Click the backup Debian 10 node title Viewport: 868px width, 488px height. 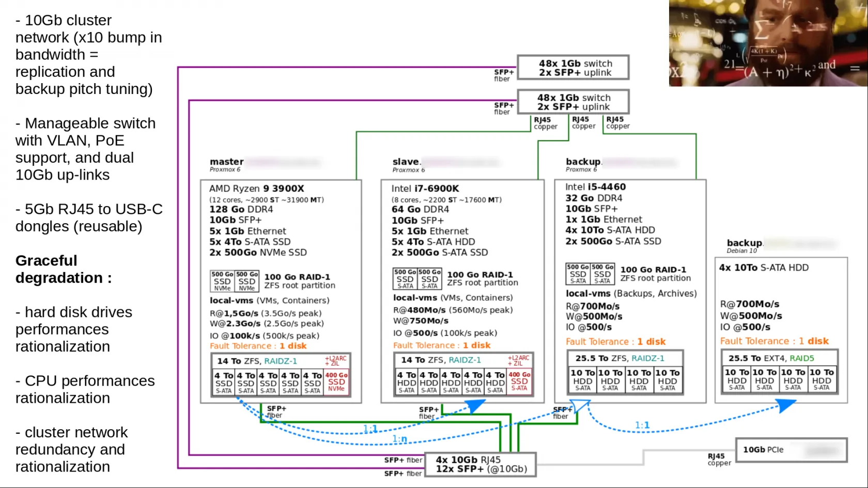(744, 245)
